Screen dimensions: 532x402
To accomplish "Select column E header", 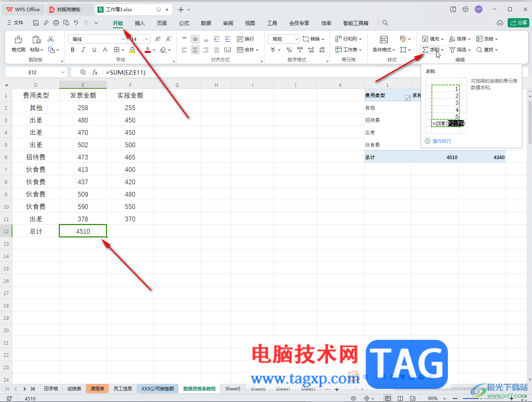I will (x=83, y=85).
